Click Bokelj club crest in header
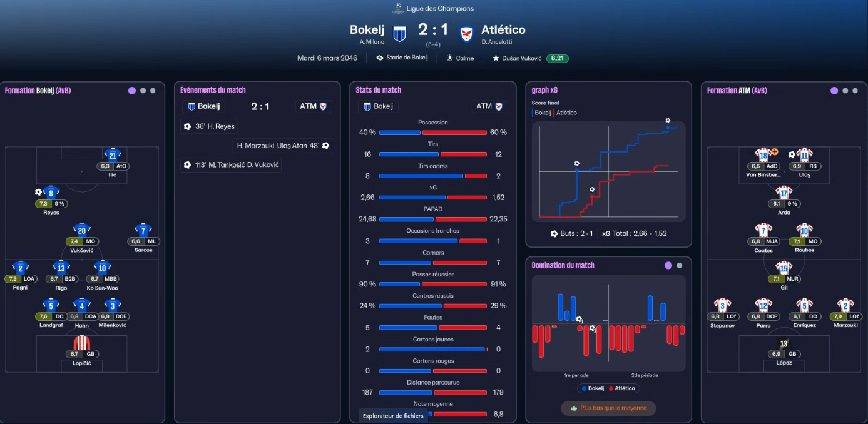This screenshot has width=868, height=424. 399,33
